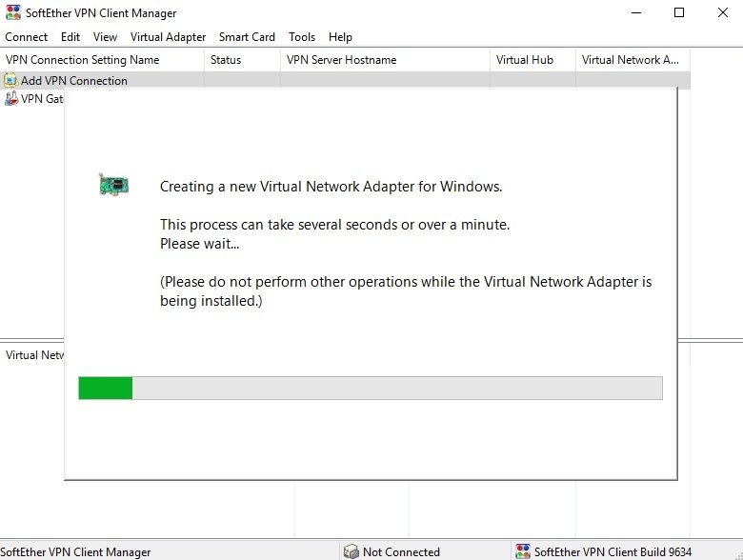743x560 pixels.
Task: Click the VPN Gate flask icon
Action: click(10, 98)
